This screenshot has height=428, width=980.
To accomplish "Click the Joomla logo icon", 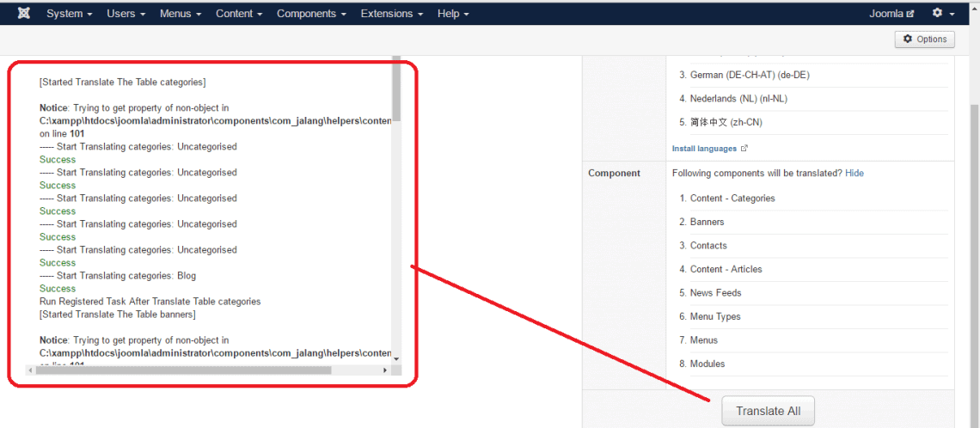I will click(x=23, y=14).
